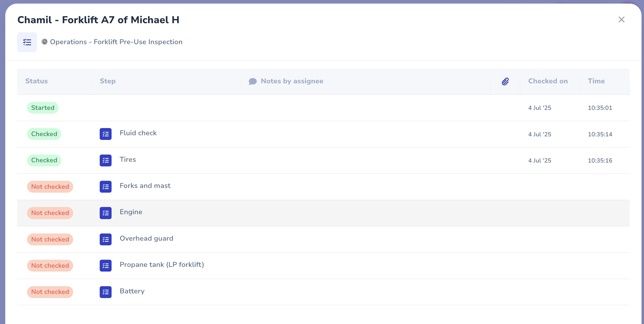Open the Operations - Forklift Pre-Use Inspection link
This screenshot has height=324, width=644.
pyautogui.click(x=116, y=42)
